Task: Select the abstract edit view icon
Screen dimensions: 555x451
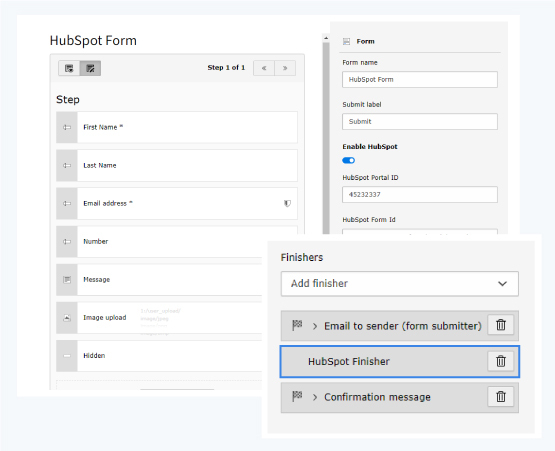Action: 91,68
